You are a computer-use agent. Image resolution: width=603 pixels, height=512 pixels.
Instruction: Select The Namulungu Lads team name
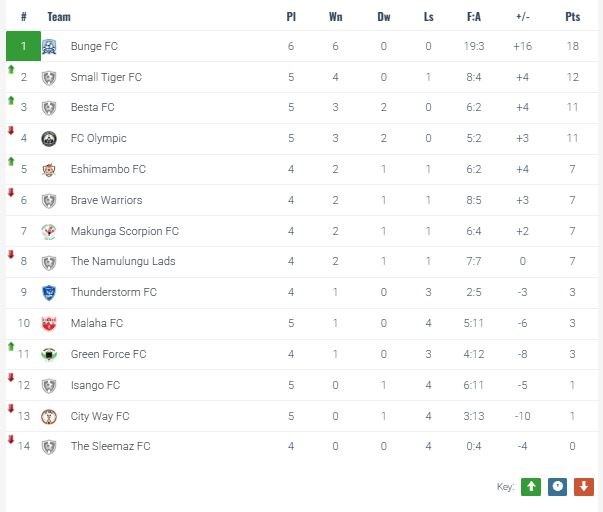[123, 262]
